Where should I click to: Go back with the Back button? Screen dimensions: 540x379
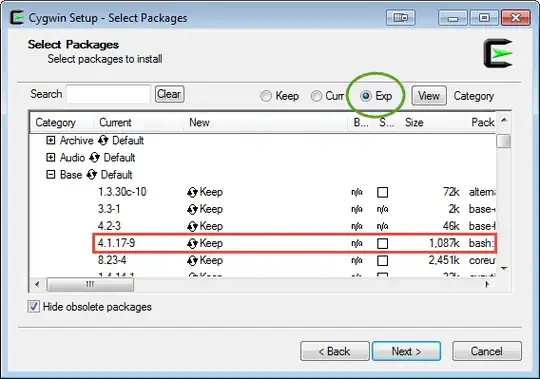[335, 351]
